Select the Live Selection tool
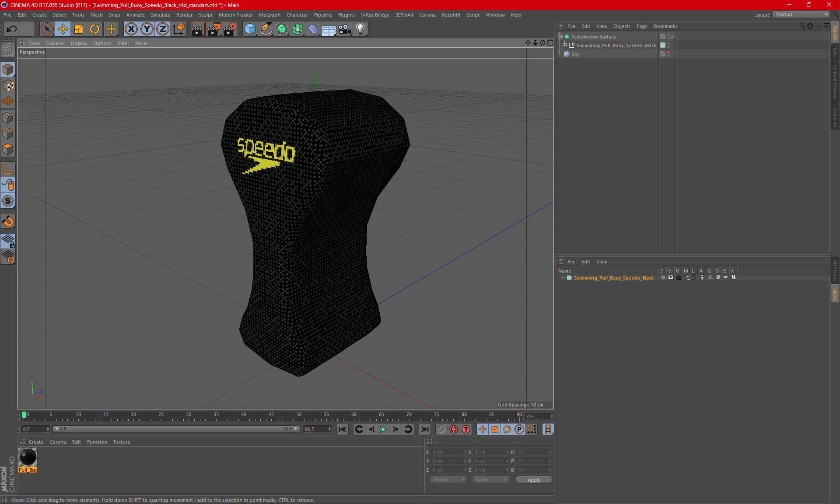The width and height of the screenshot is (840, 504). tap(47, 29)
